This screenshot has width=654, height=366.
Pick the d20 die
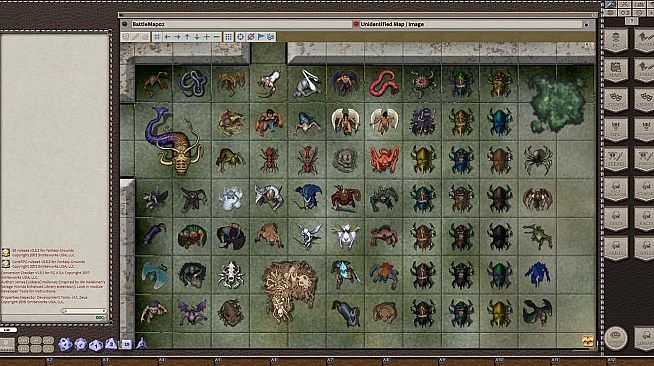point(65,344)
